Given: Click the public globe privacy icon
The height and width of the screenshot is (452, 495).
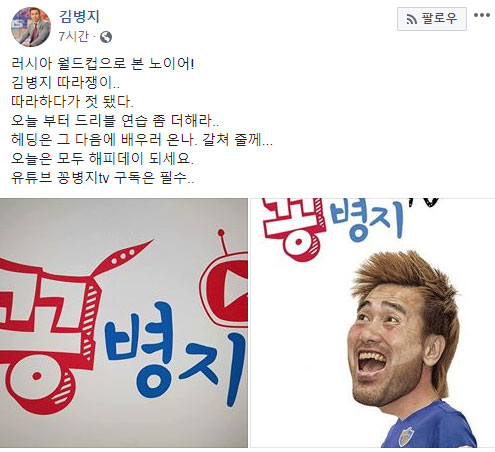Looking at the screenshot, I should coord(106,37).
